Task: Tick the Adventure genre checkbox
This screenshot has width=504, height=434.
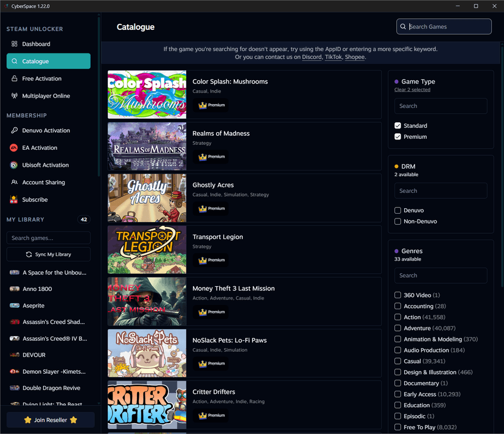Action: point(397,328)
